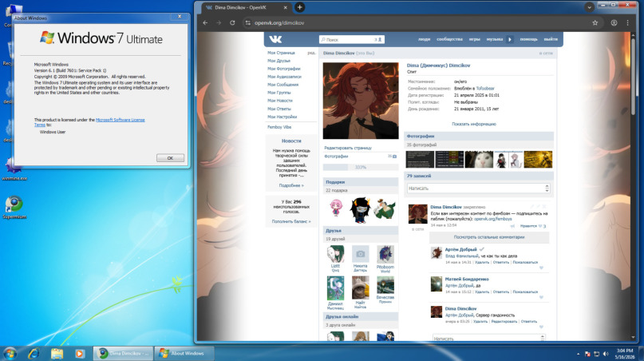Like Матвей Бондаренко's comment with the heart

[x=541, y=297]
